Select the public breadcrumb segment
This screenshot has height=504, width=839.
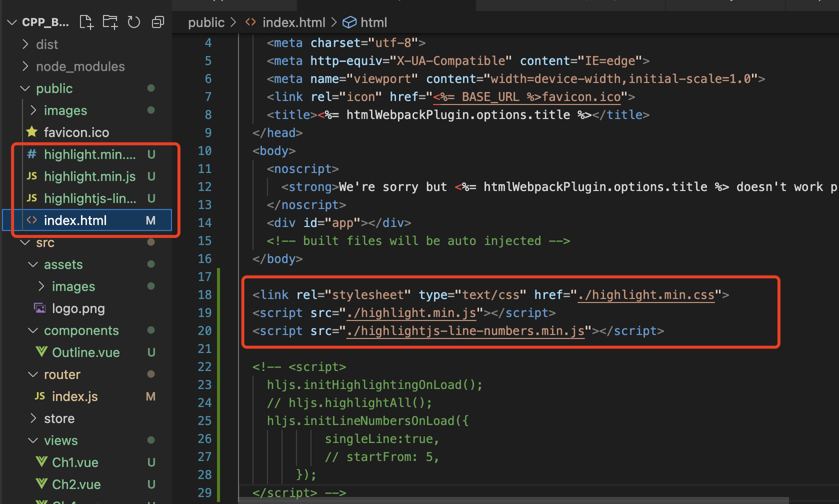[x=206, y=22]
